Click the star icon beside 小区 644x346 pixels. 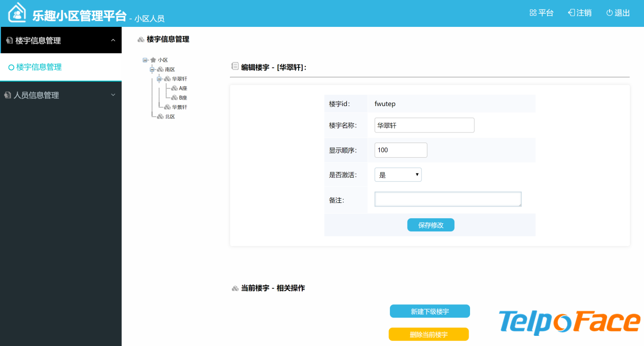coord(153,60)
